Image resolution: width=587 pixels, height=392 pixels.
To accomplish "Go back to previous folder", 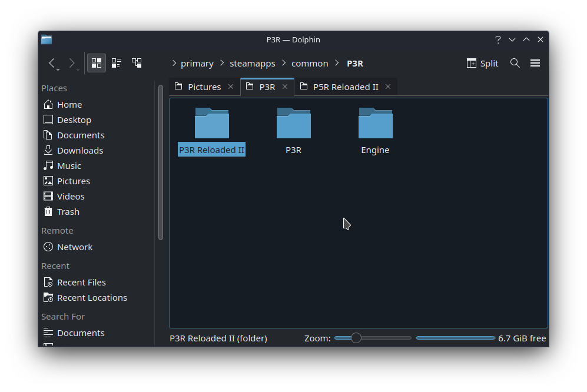I will tap(52, 63).
